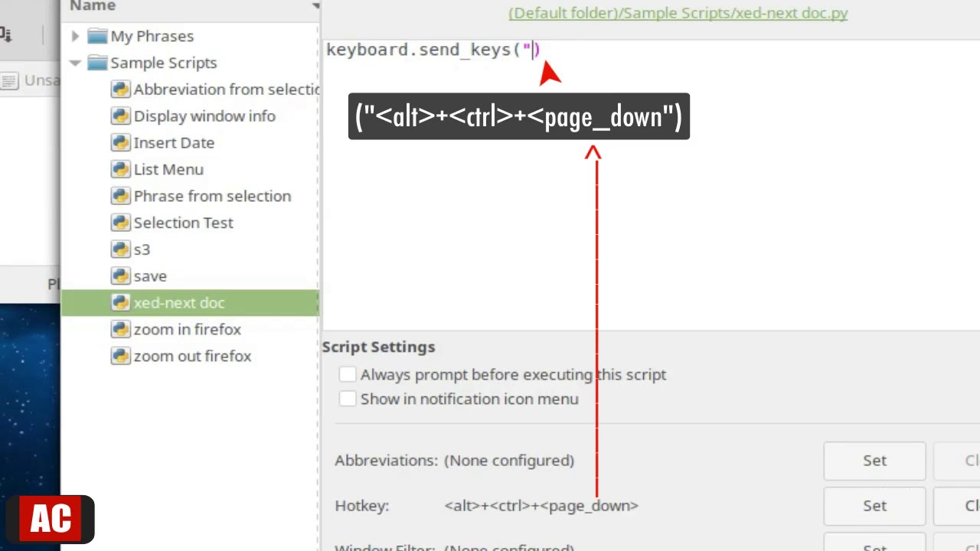
Task: Click the xed-next doc script icon
Action: click(120, 303)
